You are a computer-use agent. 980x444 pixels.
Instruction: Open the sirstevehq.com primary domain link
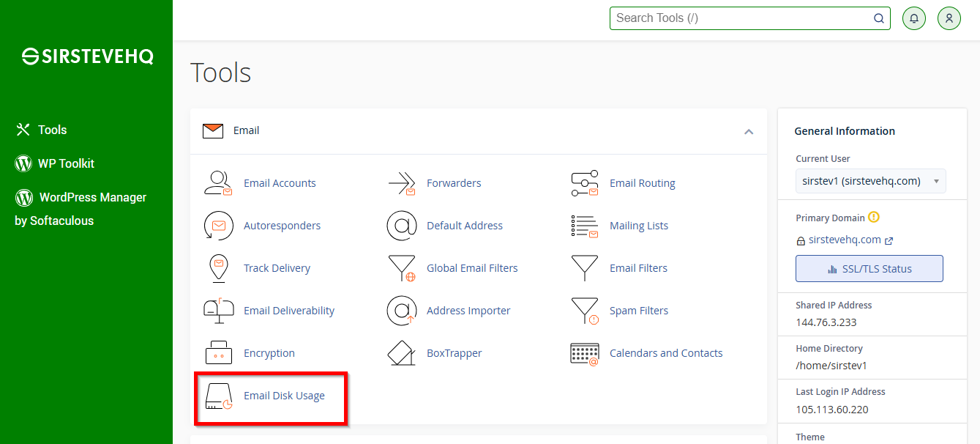pyautogui.click(x=845, y=240)
